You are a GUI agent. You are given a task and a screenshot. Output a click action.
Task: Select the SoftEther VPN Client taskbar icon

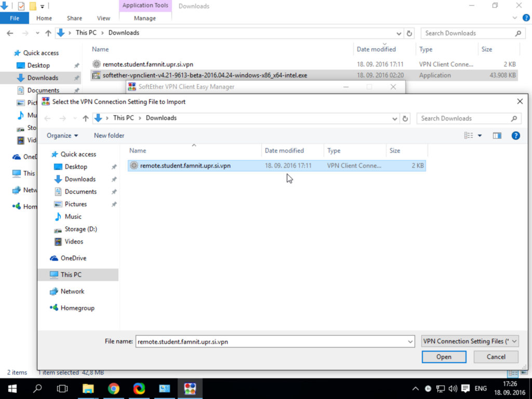tap(190, 389)
